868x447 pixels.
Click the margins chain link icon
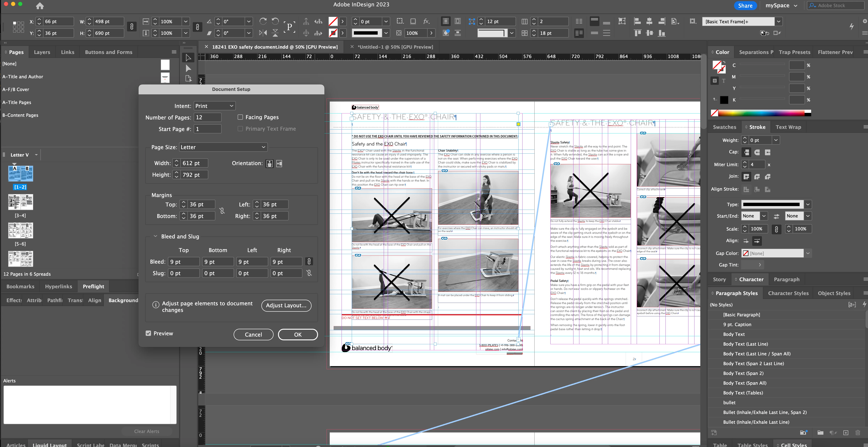pos(222,210)
